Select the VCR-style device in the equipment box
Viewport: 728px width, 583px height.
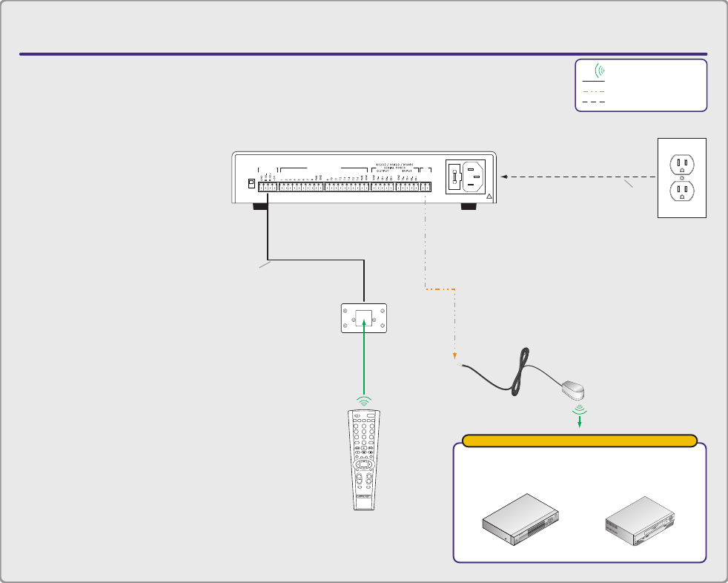point(640,521)
